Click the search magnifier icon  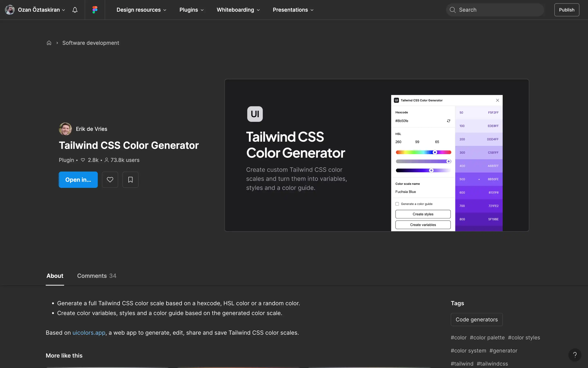point(452,10)
